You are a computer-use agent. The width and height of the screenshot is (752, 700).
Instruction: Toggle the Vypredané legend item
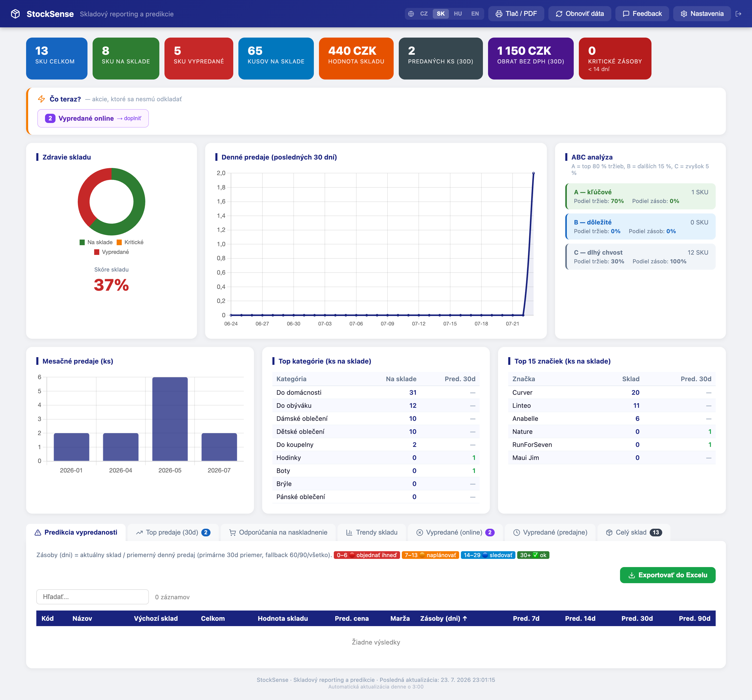[112, 252]
